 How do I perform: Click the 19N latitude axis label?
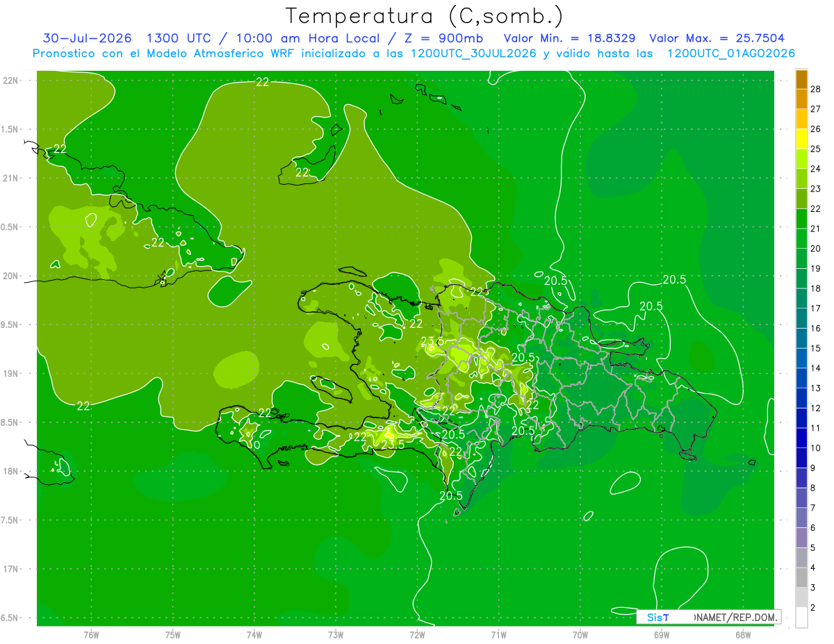(10, 374)
